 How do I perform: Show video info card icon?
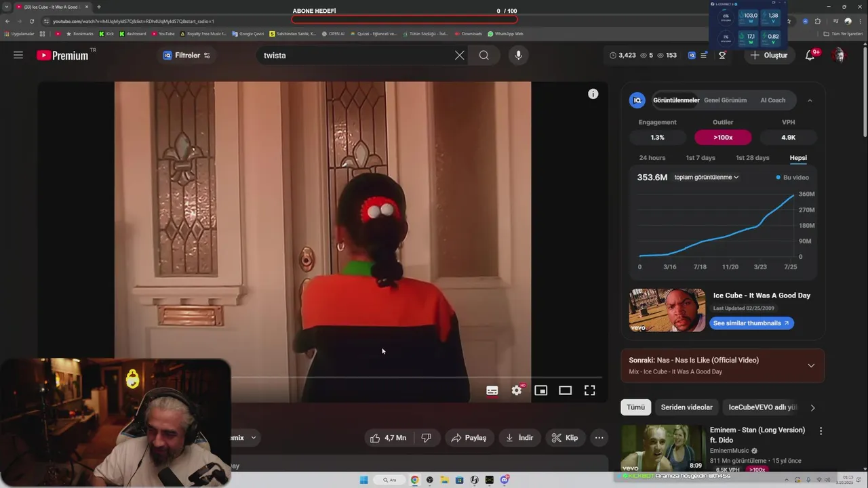593,94
